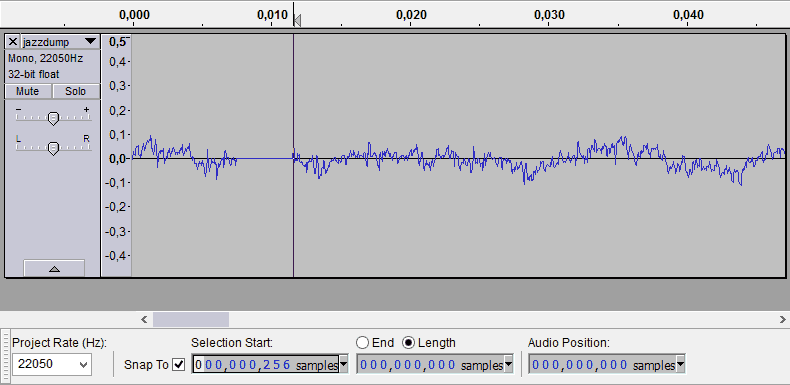Click the right arrow of horizontal scrollbar
This screenshot has height=385, width=790.
coord(782,319)
